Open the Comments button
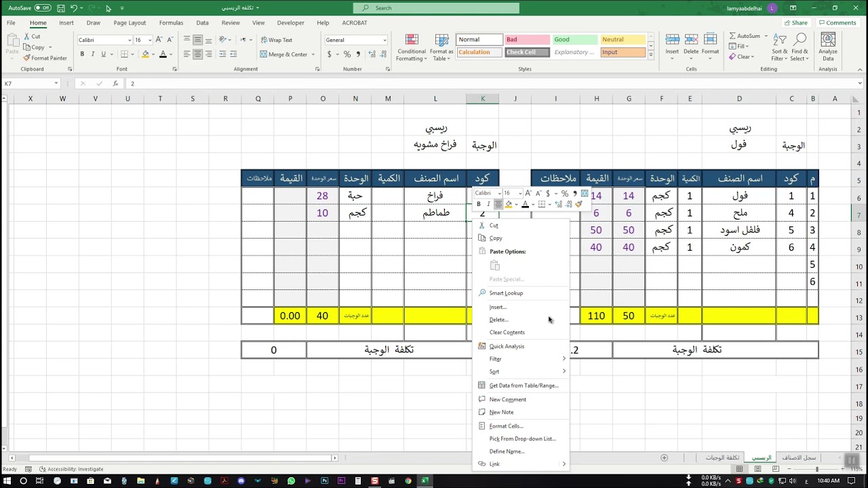868x488 pixels. 838,22
